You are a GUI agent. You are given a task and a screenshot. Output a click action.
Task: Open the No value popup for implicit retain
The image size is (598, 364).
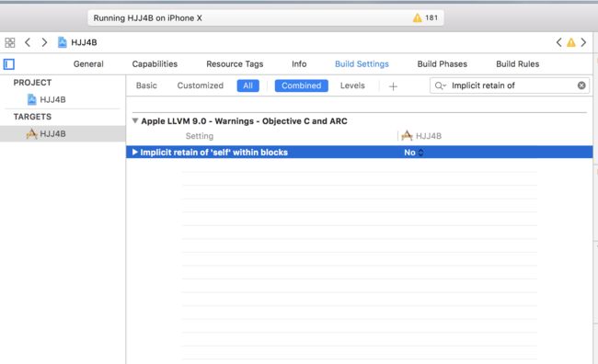pos(414,153)
